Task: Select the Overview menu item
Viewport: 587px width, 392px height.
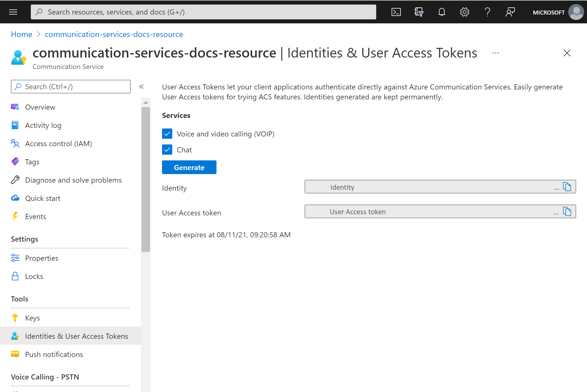Action: (x=40, y=107)
